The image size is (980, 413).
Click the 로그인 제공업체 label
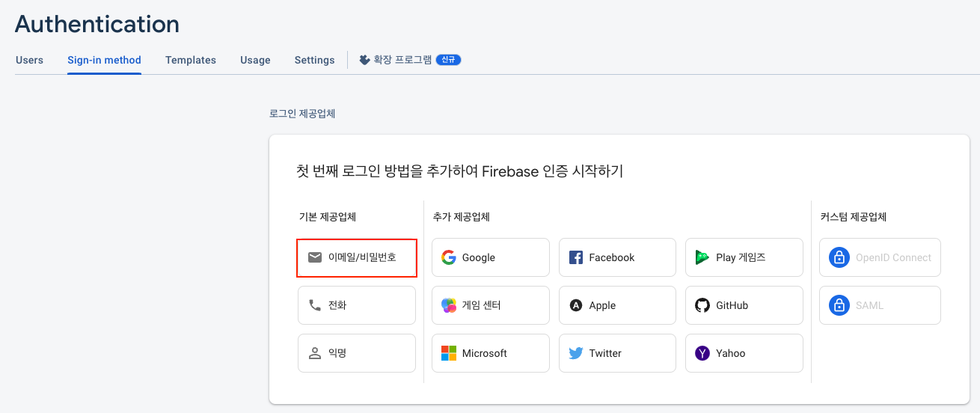point(302,114)
